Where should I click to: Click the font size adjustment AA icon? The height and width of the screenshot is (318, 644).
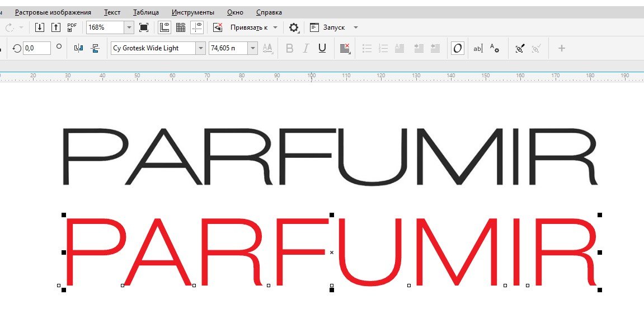(x=267, y=48)
